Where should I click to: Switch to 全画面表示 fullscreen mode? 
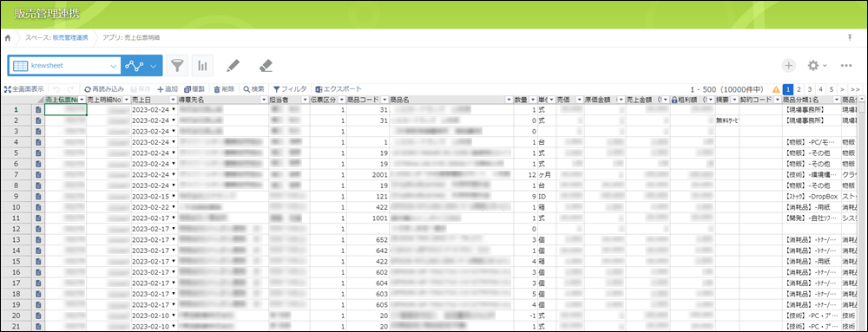click(x=24, y=89)
